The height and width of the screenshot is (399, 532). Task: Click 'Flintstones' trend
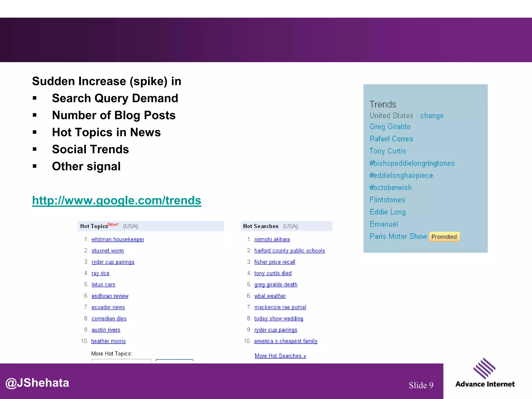(x=387, y=200)
